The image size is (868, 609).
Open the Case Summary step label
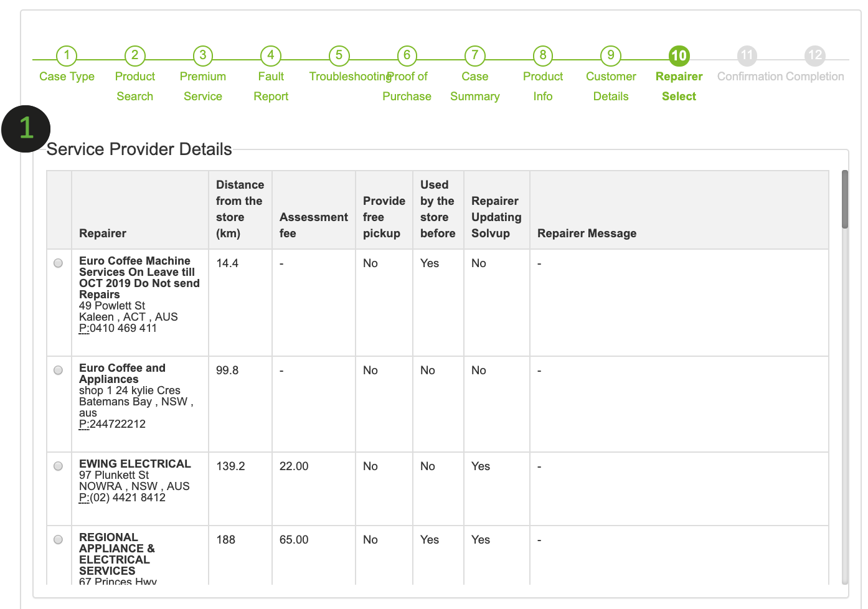point(474,87)
